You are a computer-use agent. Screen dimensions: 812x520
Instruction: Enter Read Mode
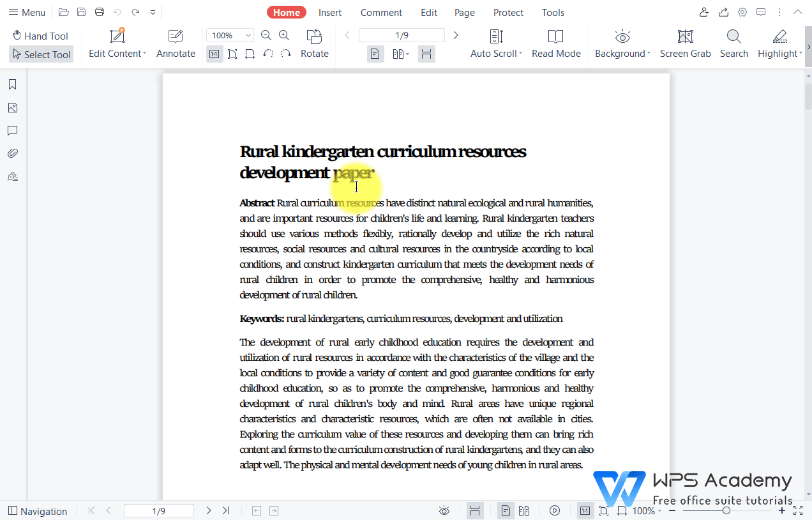pyautogui.click(x=556, y=43)
